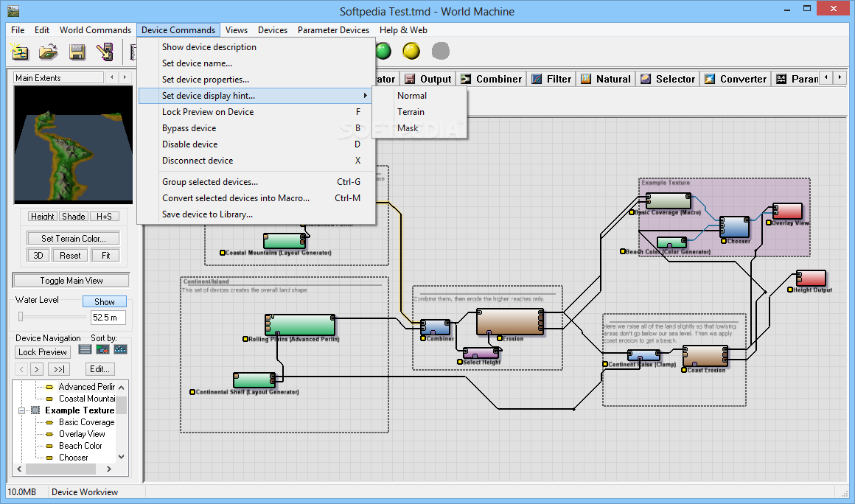855x504 pixels.
Task: Choose Mask display hint
Action: coord(408,128)
